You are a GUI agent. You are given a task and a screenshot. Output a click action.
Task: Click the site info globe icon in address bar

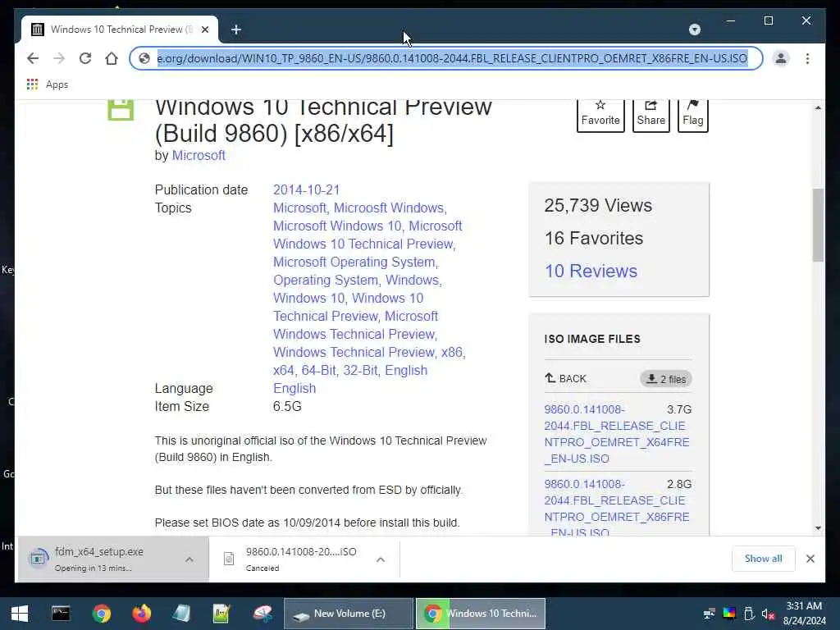pyautogui.click(x=144, y=58)
